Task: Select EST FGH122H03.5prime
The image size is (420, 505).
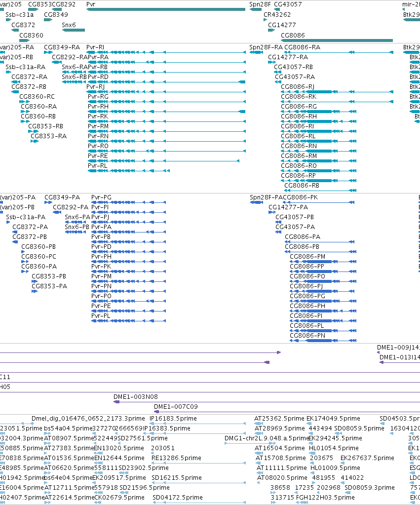Action: [x=325, y=498]
